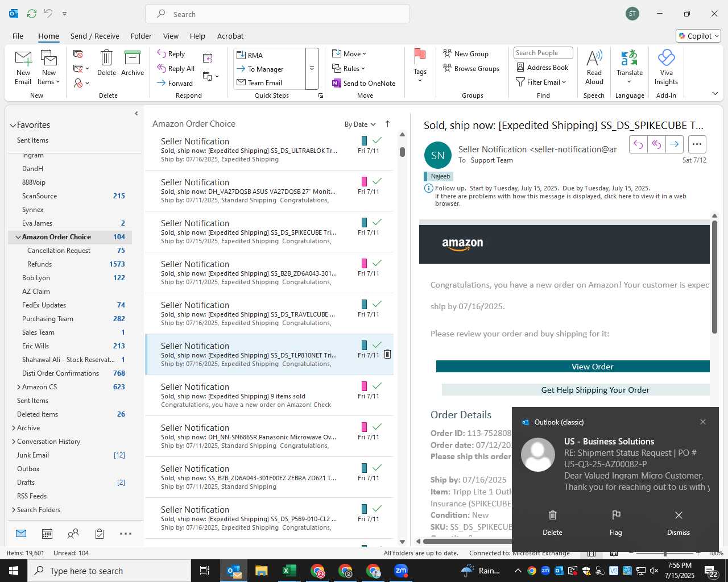The height and width of the screenshot is (582, 728).
Task: Open the File menu
Action: [x=18, y=36]
